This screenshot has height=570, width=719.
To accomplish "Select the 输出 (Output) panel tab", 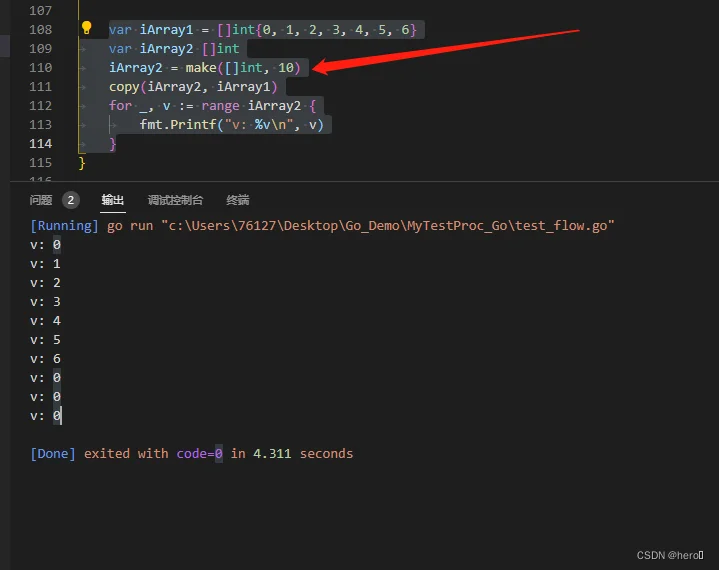I will click(113, 200).
